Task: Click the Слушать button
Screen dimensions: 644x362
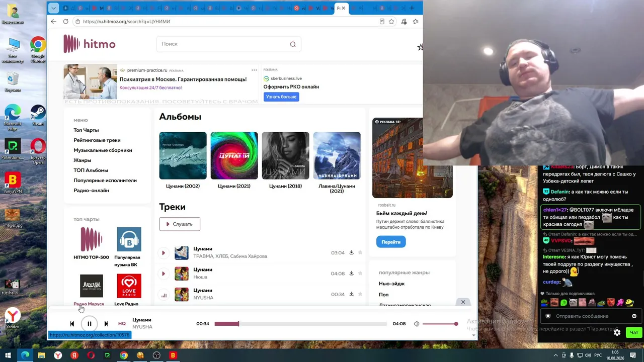Action: coord(180,224)
